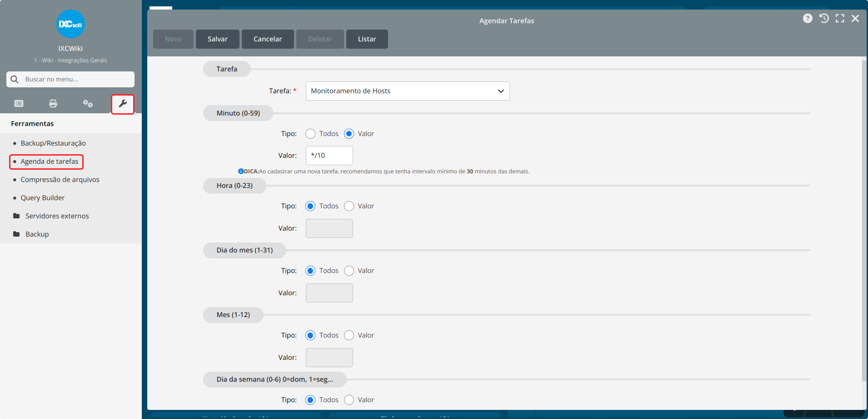Click the blue DICA info icon
This screenshot has width=868, height=419.
click(241, 172)
